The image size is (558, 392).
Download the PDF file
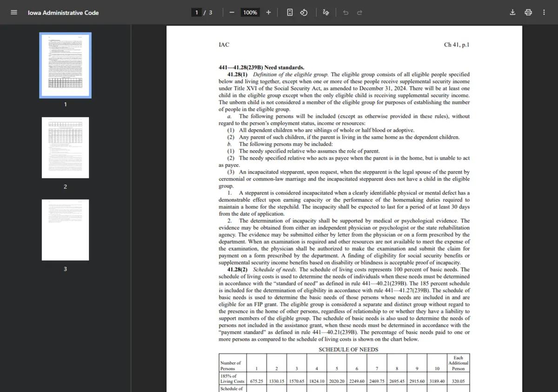pos(512,13)
